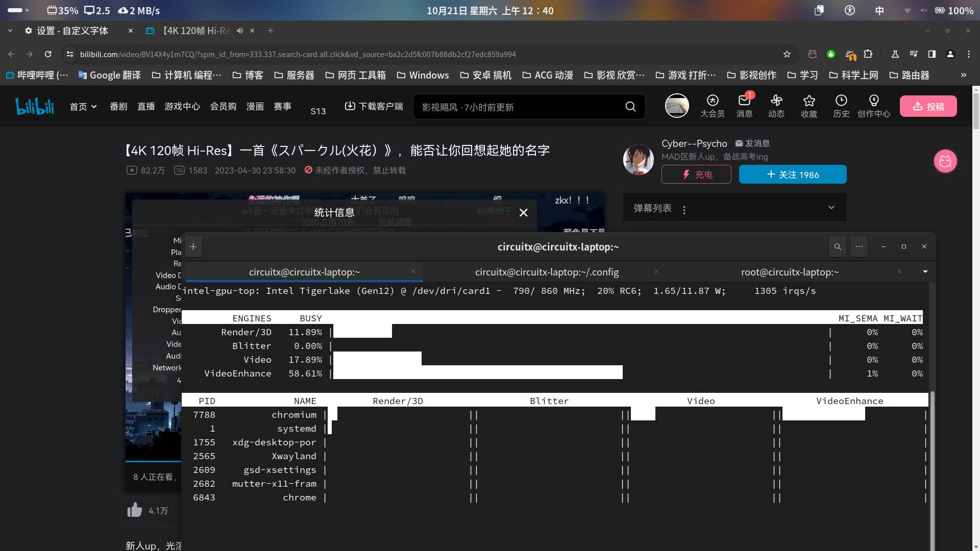Click the 充电 charge button

coord(696,174)
